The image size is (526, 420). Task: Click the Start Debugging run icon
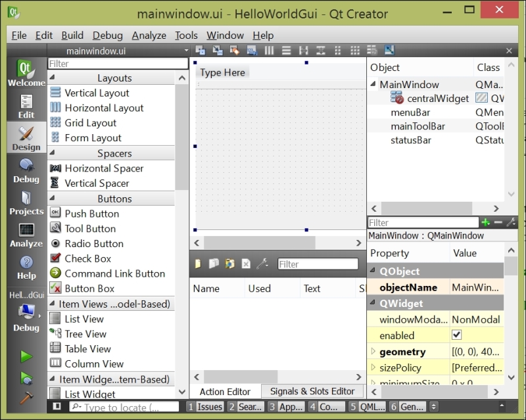(x=26, y=378)
